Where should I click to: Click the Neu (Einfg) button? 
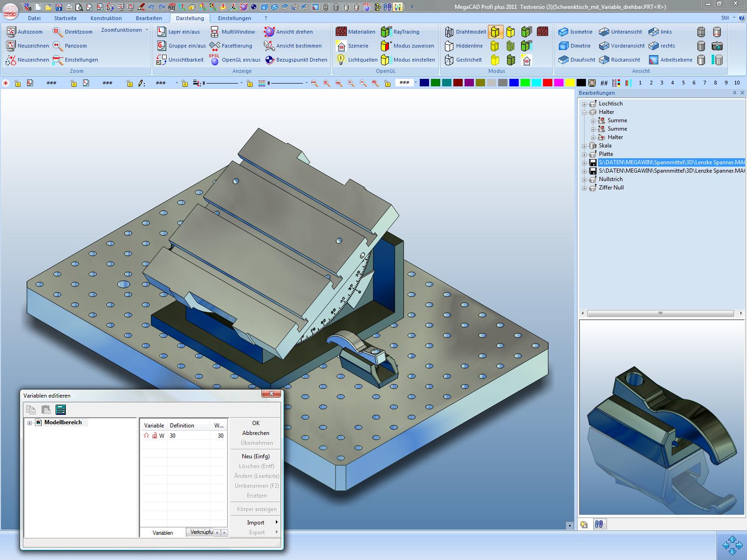point(255,456)
